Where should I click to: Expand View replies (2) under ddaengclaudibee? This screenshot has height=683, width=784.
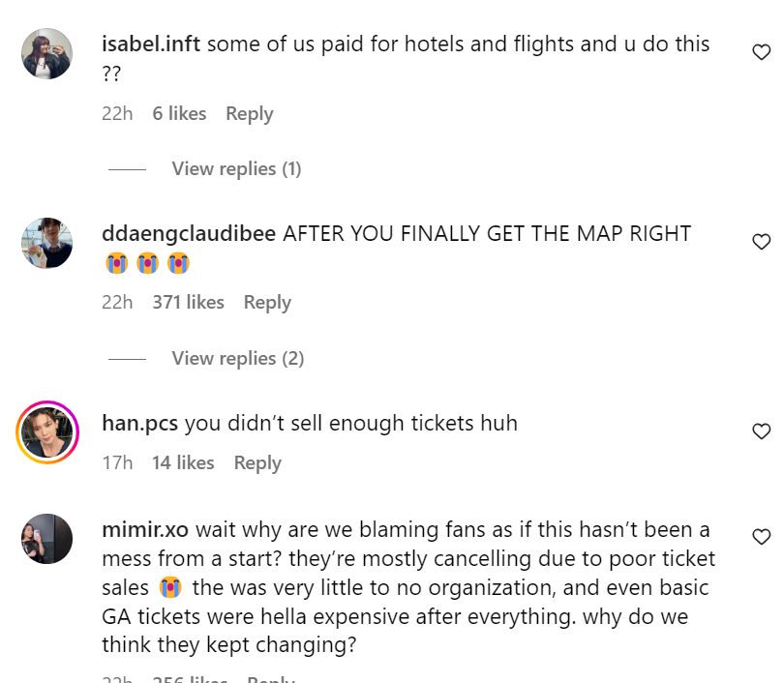point(237,358)
